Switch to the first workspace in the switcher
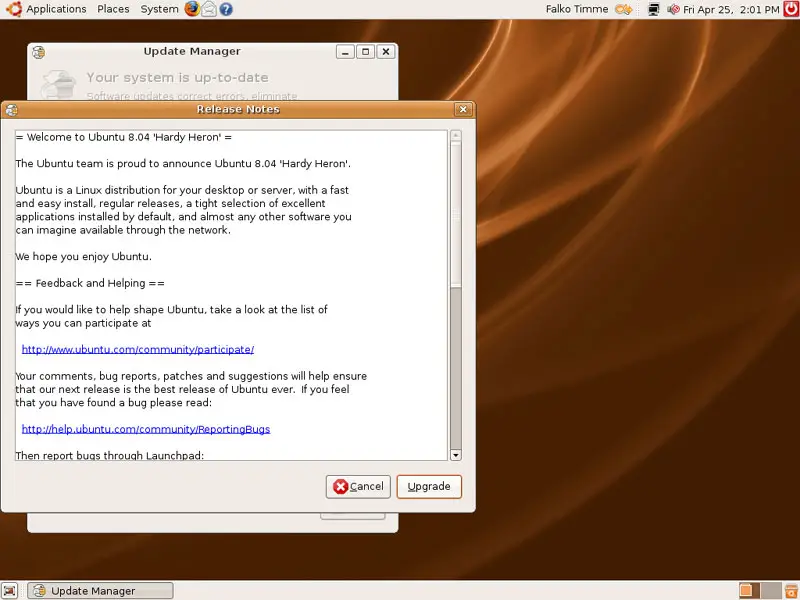Screen dimensions: 800x600 pos(749,590)
